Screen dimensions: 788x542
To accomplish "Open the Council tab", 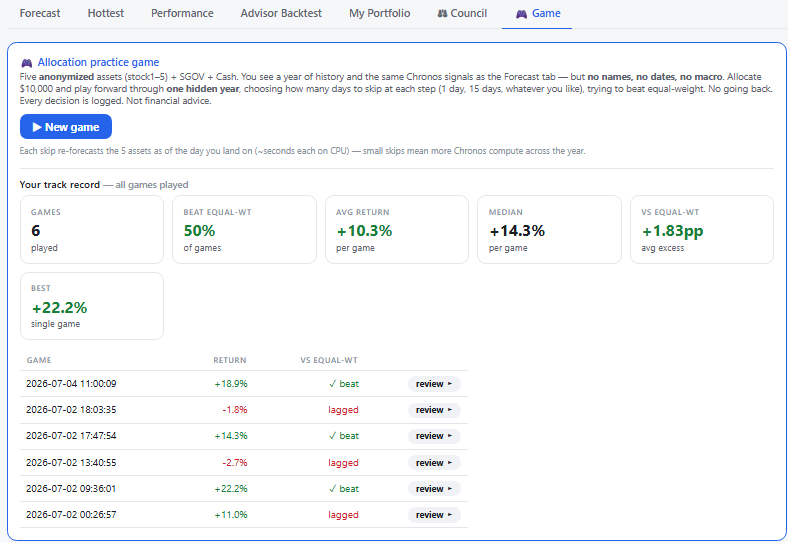I will click(462, 14).
